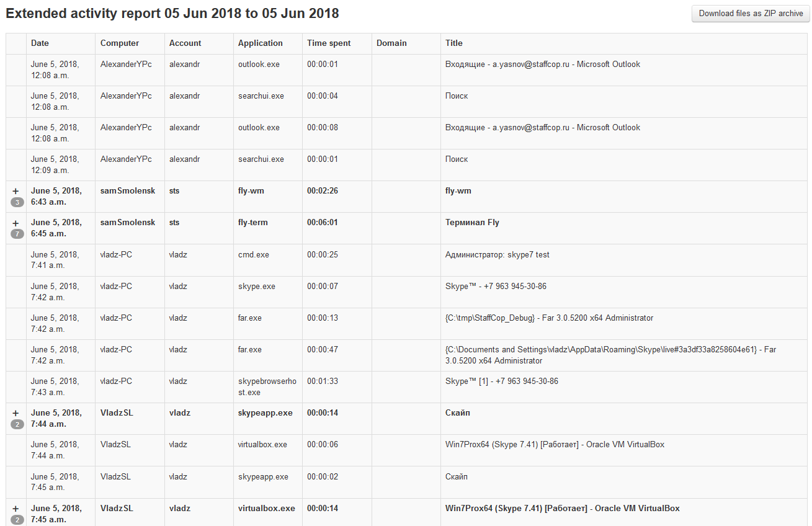Click the Domain column header

(391, 43)
